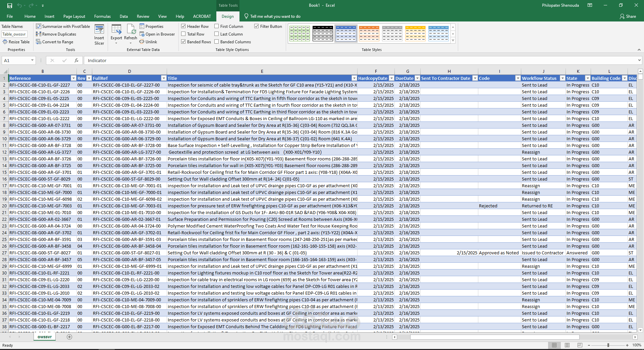This screenshot has width=644, height=350.
Task: Click the Ribbon Display Options icon
Action: point(590,5)
